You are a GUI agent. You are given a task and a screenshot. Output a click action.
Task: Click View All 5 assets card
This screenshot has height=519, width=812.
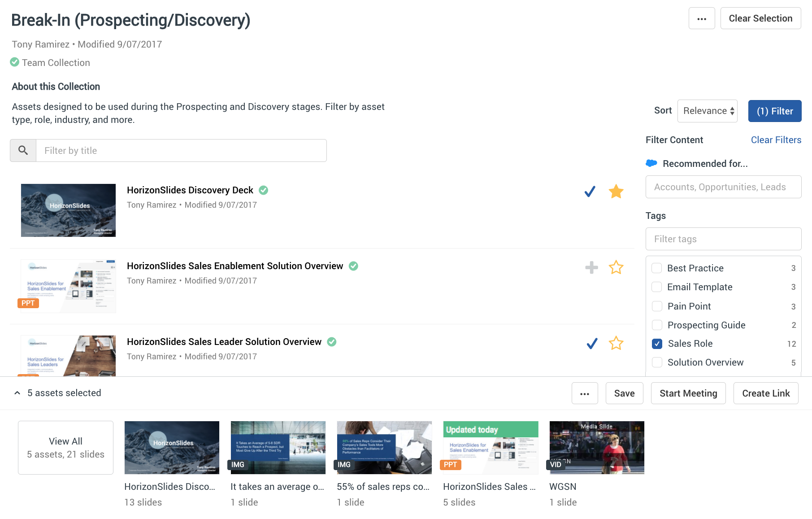click(65, 448)
